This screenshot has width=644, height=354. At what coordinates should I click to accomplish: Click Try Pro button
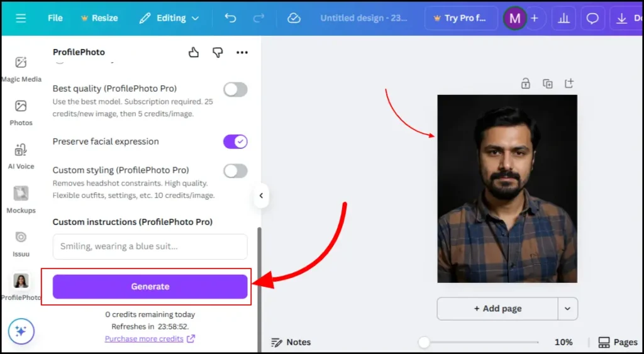coord(461,18)
